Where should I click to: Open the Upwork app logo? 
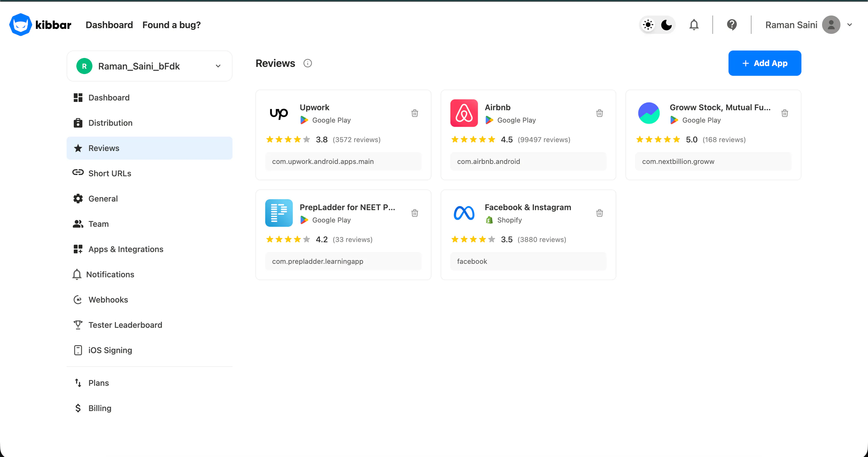279,113
